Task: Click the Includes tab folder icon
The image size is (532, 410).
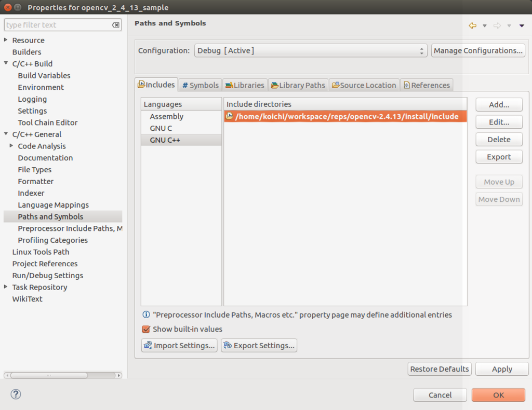Action: coord(141,85)
